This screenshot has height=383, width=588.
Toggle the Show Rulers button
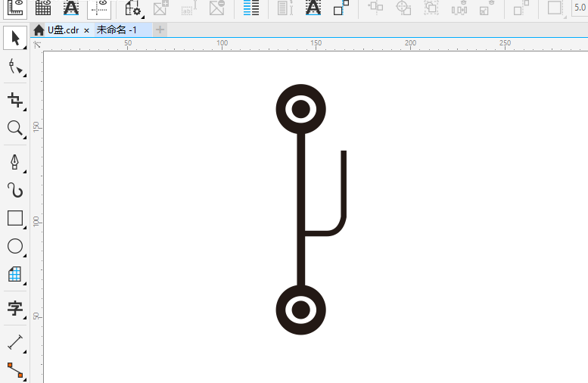click(15, 8)
